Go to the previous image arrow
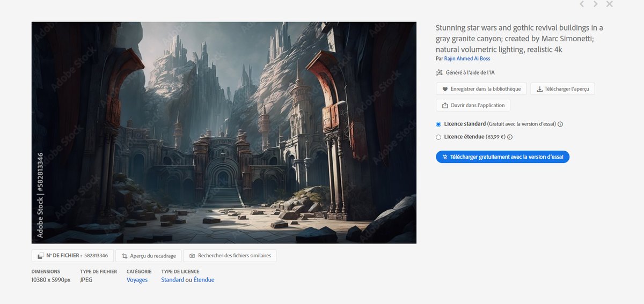 pos(582,4)
